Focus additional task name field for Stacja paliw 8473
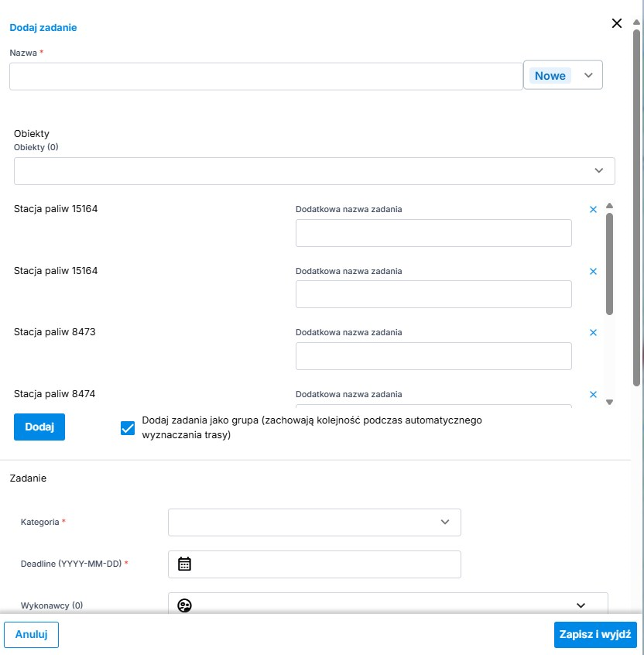 (433, 356)
